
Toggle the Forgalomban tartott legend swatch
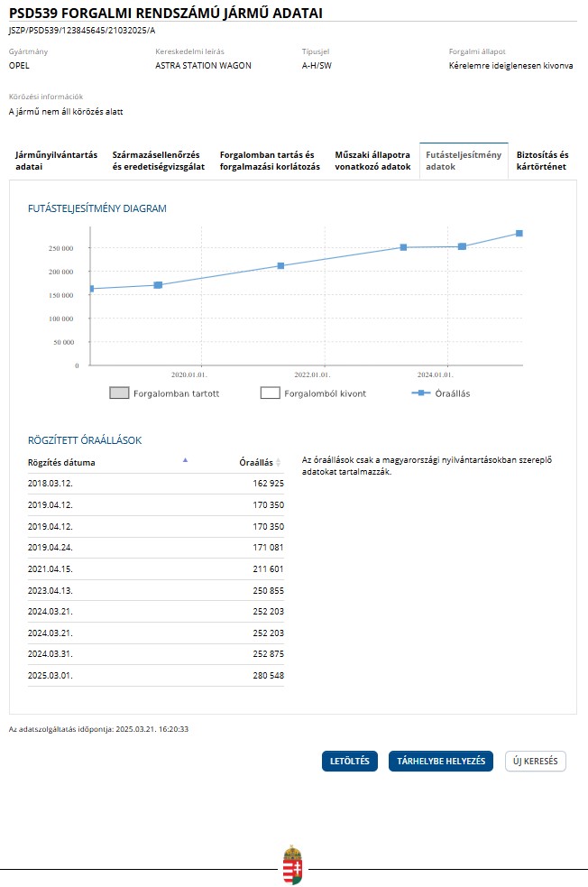pos(119,393)
